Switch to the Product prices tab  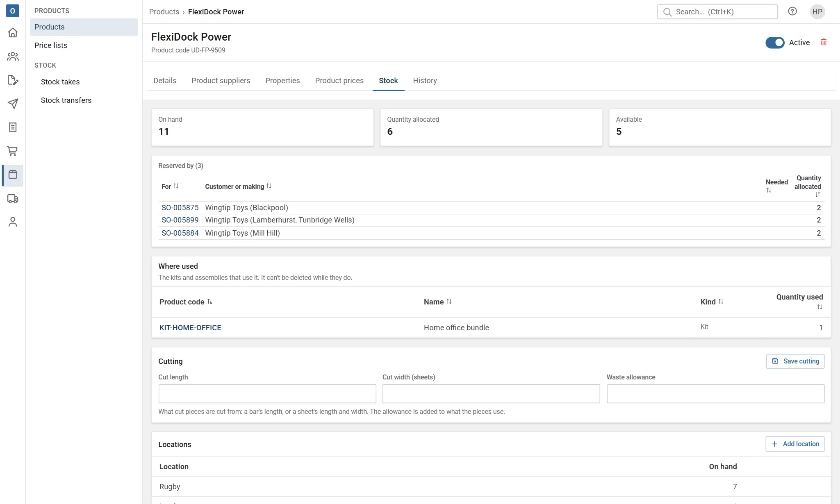point(339,81)
